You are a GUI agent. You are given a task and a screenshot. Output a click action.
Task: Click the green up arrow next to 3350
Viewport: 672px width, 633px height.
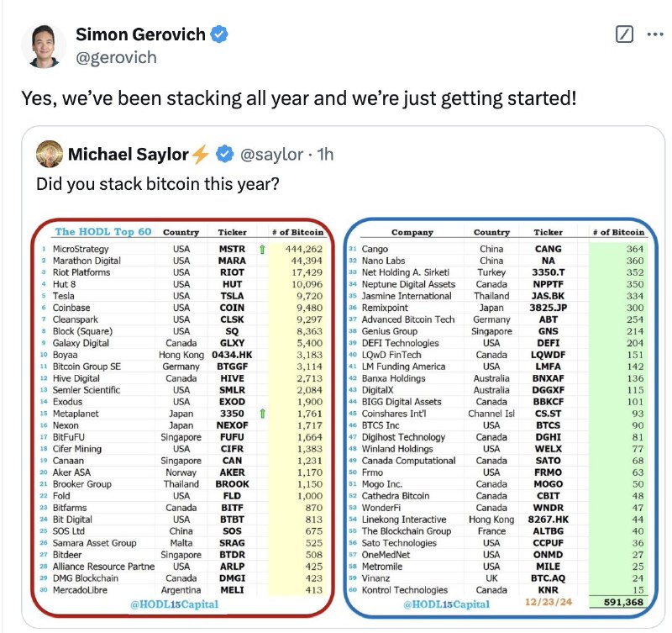point(262,414)
